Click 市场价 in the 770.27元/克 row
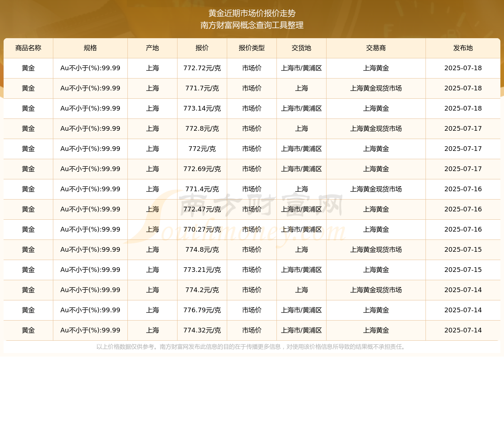 pyautogui.click(x=252, y=229)
